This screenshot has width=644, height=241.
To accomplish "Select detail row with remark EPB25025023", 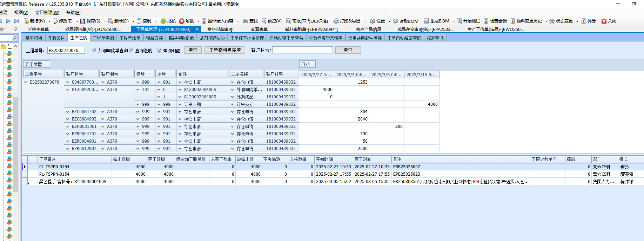I will [x=333, y=174].
